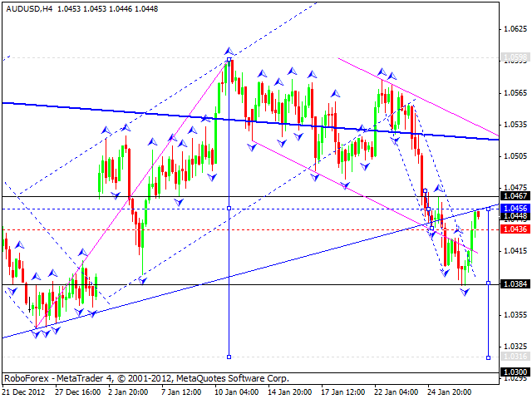Select the highlighted 1.0598 price label
This screenshot has height=399, width=532.
(x=515, y=58)
